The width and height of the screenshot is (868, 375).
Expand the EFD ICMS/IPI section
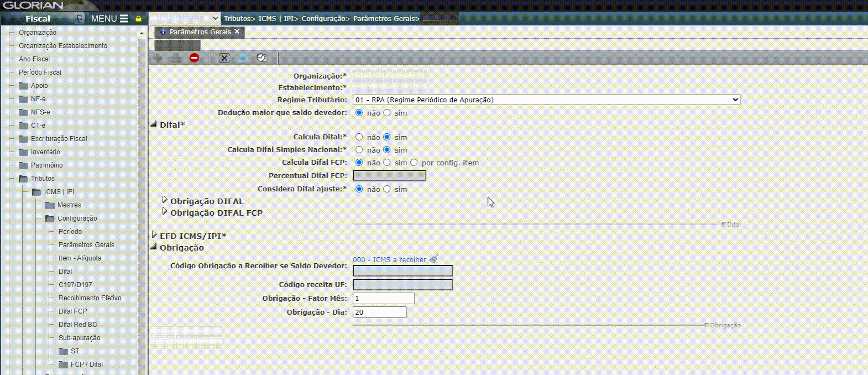click(154, 235)
